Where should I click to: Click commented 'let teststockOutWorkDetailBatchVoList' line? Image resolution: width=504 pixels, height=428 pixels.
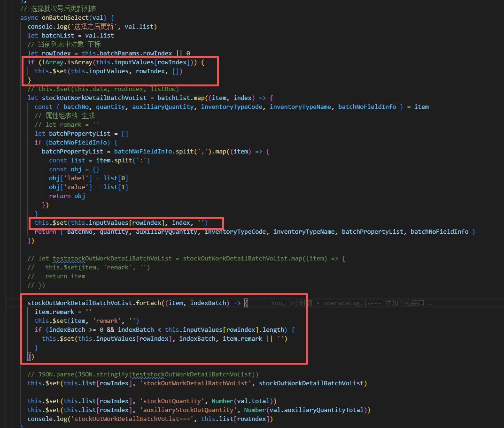(186, 259)
